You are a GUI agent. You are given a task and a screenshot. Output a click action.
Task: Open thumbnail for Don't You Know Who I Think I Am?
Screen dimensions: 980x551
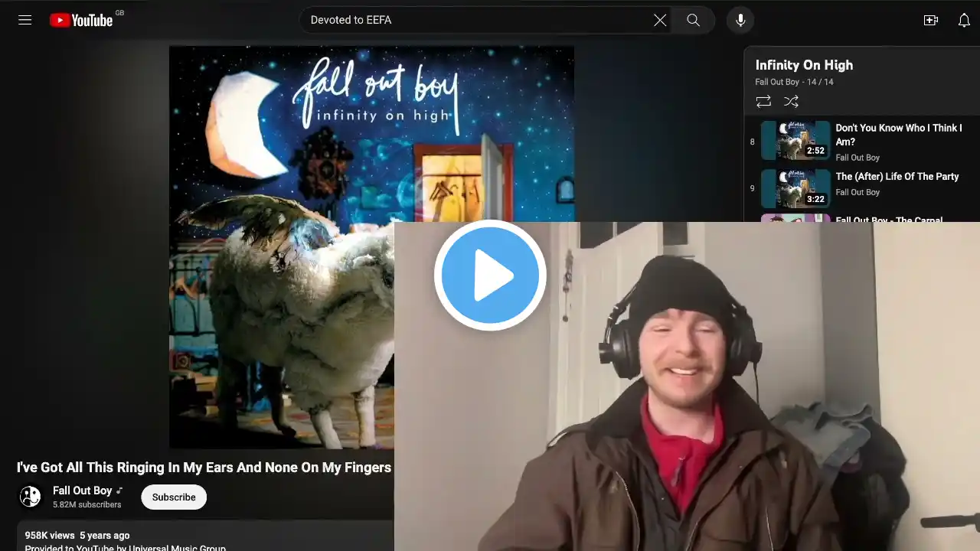click(795, 141)
